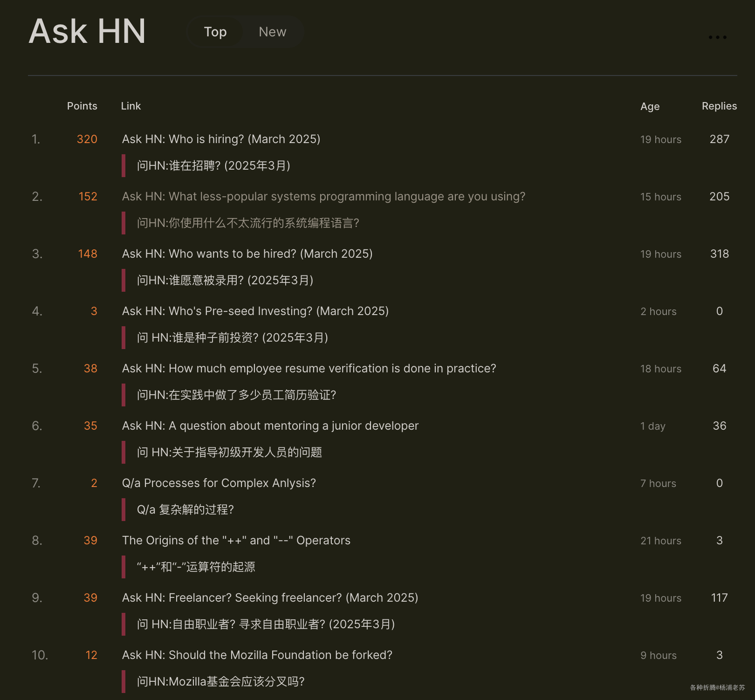This screenshot has width=755, height=700.
Task: Switch to the New tab
Action: pyautogui.click(x=272, y=32)
